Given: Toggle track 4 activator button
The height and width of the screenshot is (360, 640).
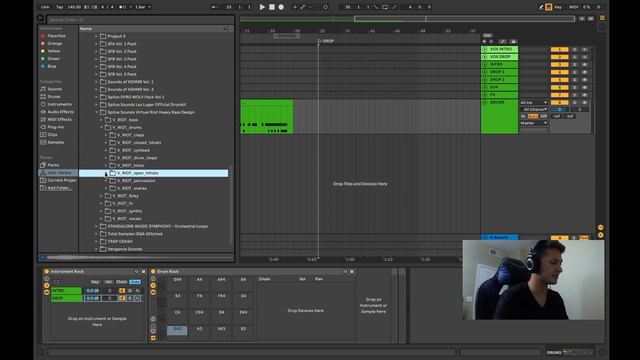Looking at the screenshot, I should pyautogui.click(x=559, y=72).
